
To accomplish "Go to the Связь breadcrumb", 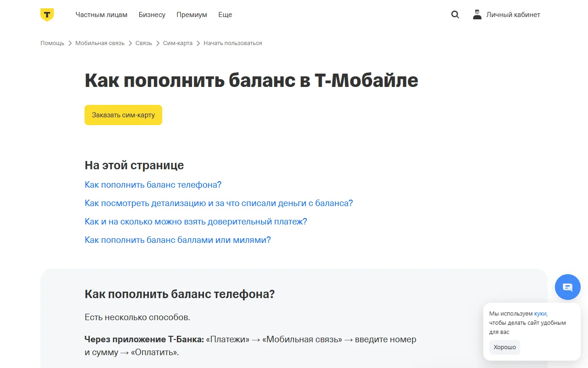I will coord(144,43).
